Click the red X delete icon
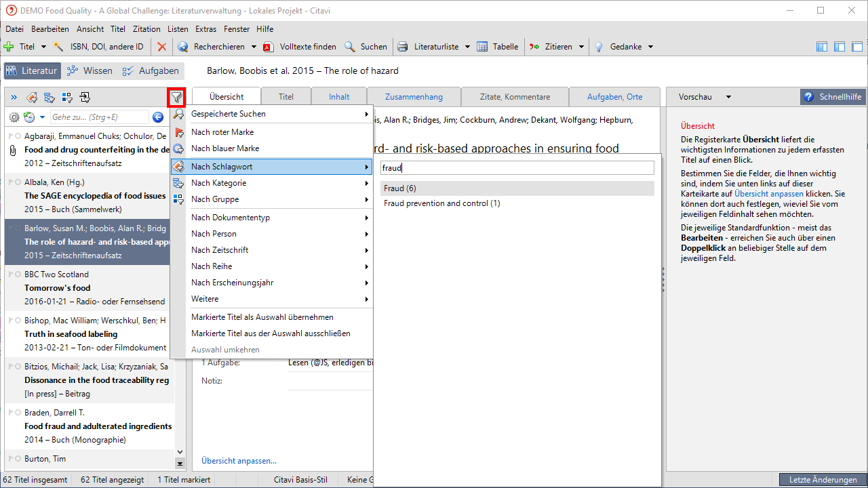Viewport: 868px width, 488px height. click(161, 47)
